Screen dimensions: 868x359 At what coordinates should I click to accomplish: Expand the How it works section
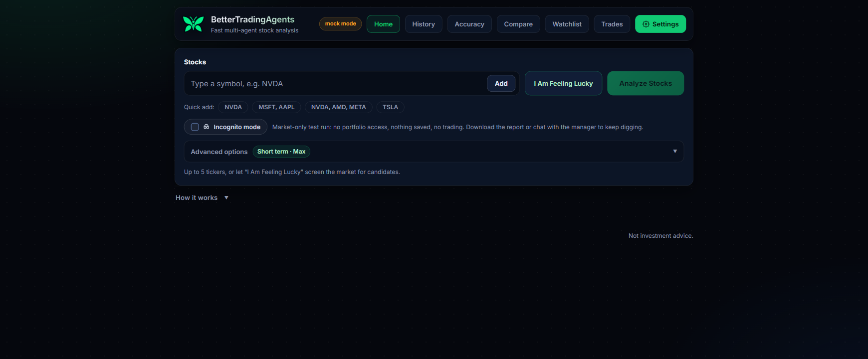(x=202, y=197)
